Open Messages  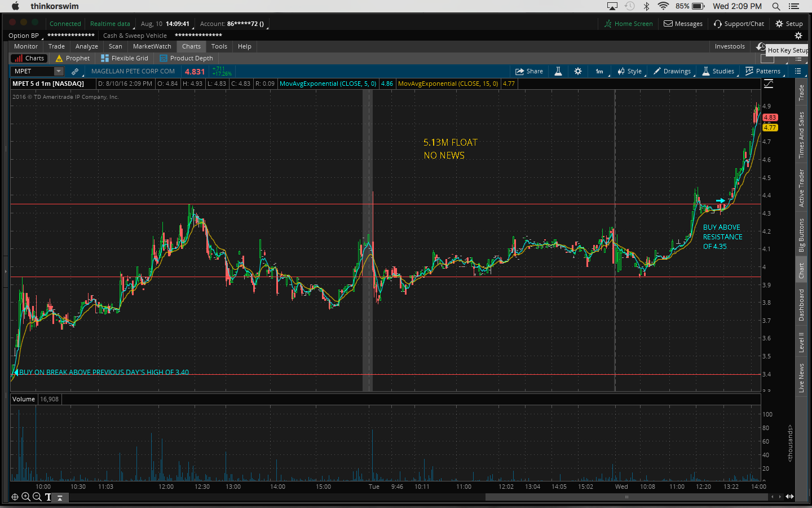pos(683,24)
